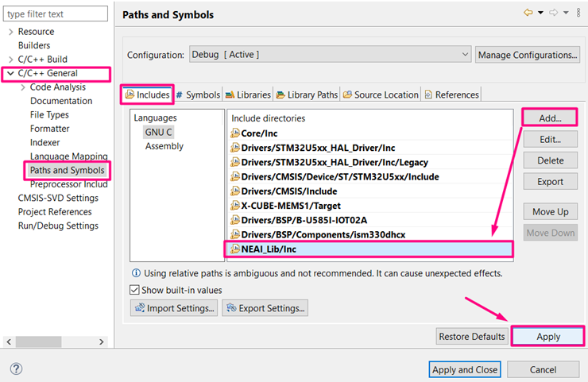This screenshot has height=382, width=588.
Task: Click the X-CUBE-MEMS1/Target folder icon
Action: (235, 206)
